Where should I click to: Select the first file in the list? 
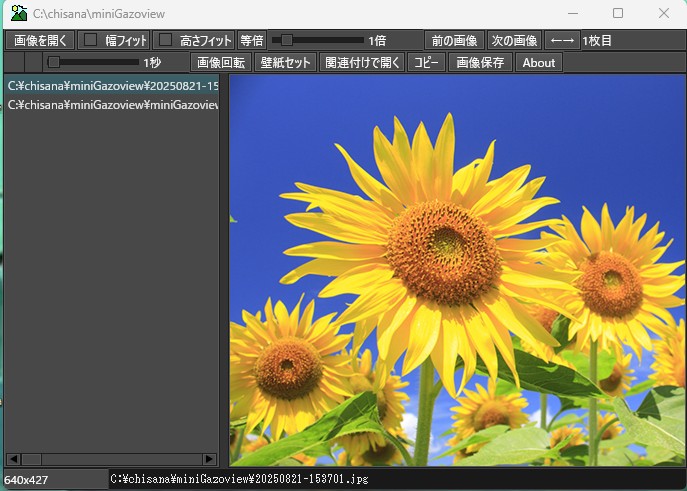(112, 86)
